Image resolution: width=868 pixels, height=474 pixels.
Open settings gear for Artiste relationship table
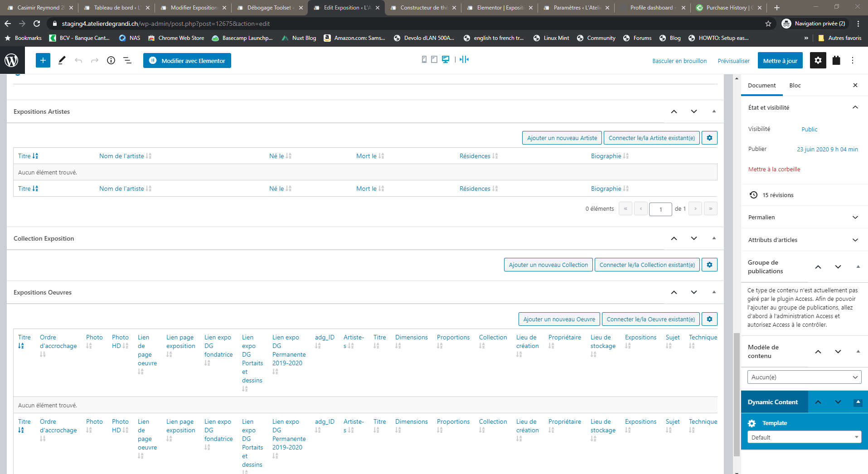(x=709, y=138)
